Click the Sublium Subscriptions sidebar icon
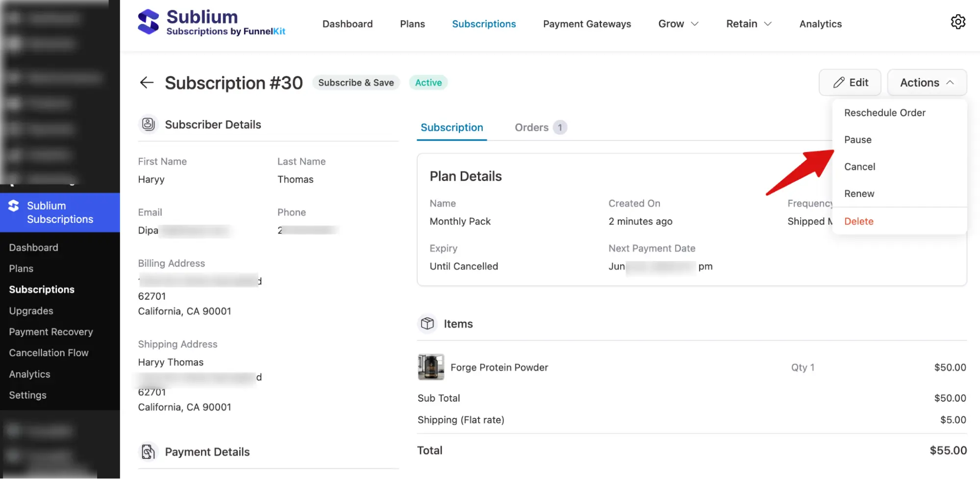The width and height of the screenshot is (980, 479). (x=14, y=206)
